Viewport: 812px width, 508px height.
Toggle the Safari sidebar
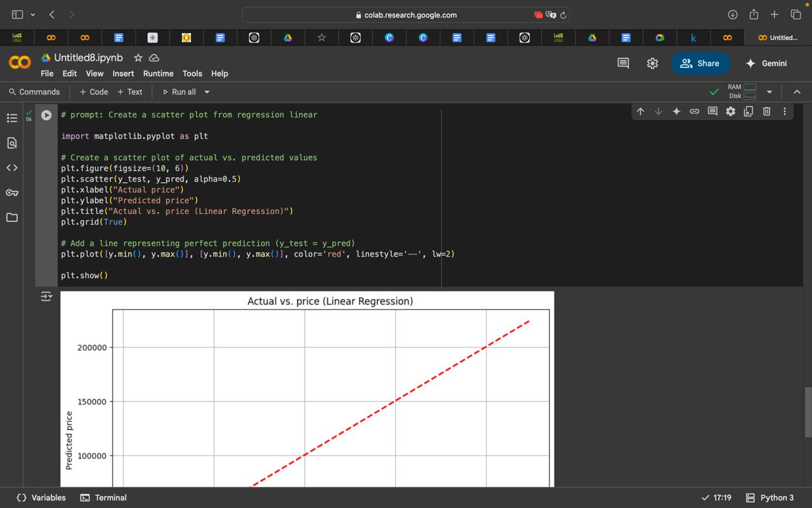(x=17, y=15)
